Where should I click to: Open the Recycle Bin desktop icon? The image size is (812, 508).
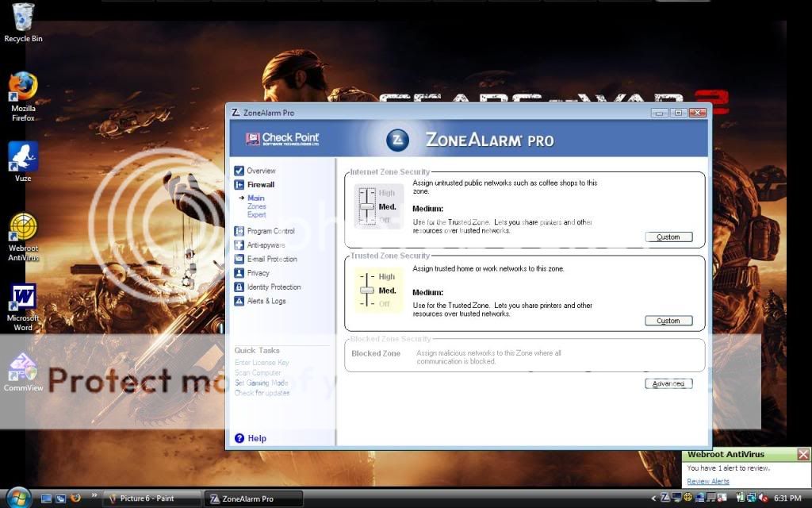pos(23,23)
